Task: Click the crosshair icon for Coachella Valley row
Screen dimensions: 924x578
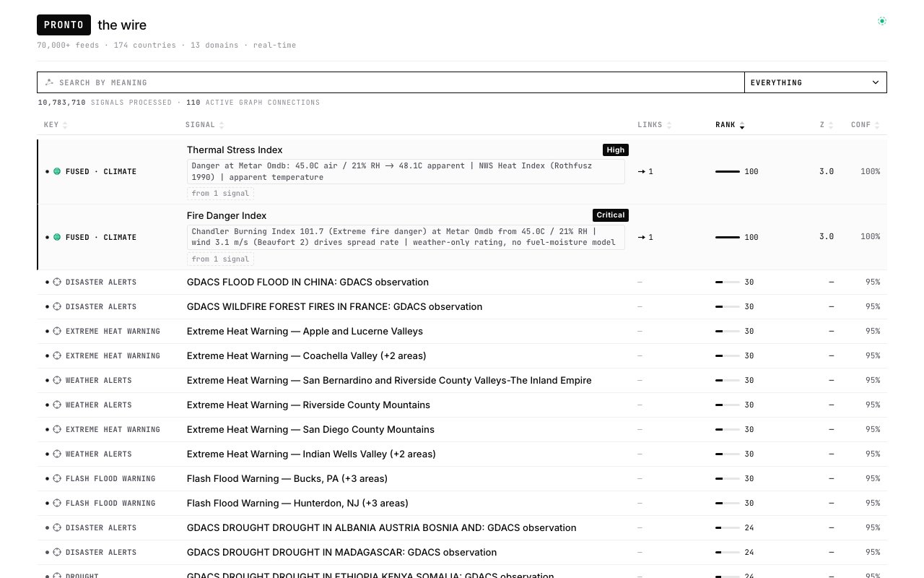Action: coord(57,355)
